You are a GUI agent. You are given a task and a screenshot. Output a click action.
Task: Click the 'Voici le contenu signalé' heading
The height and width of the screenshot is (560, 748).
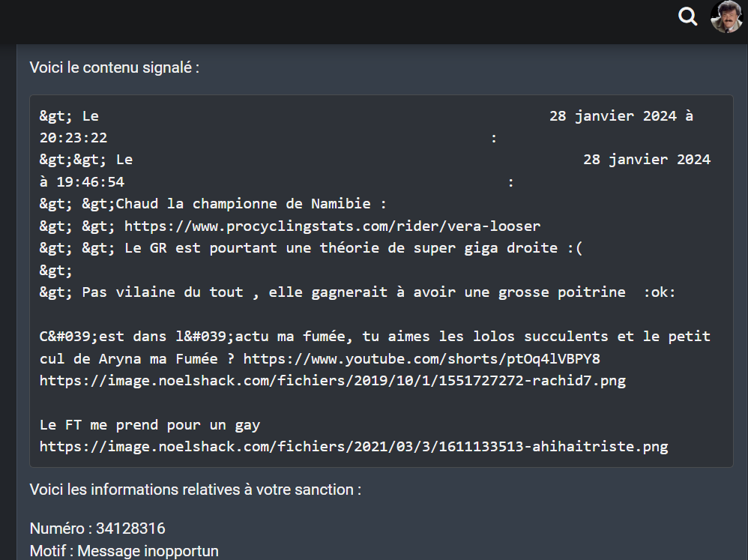tap(115, 67)
